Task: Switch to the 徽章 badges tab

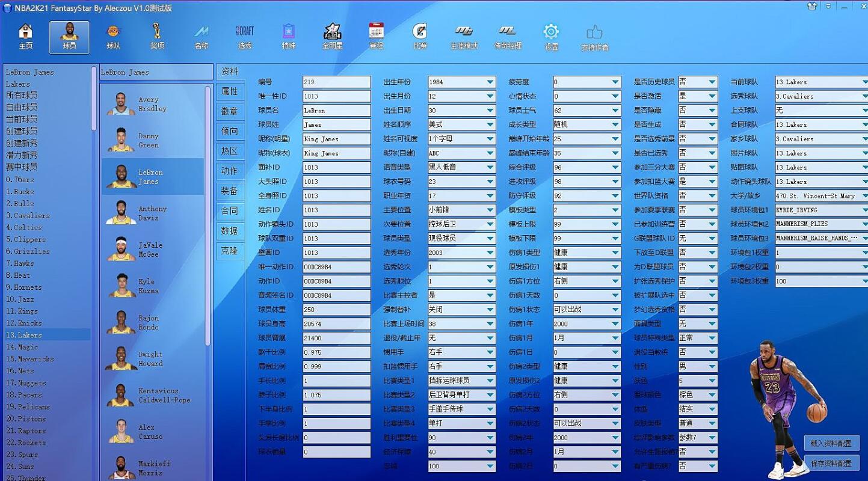Action: pos(230,111)
